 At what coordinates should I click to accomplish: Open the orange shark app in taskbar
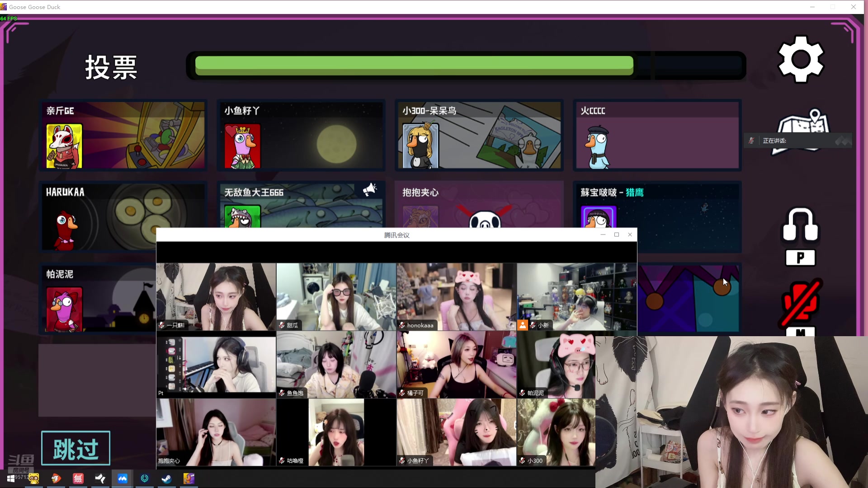click(x=56, y=479)
